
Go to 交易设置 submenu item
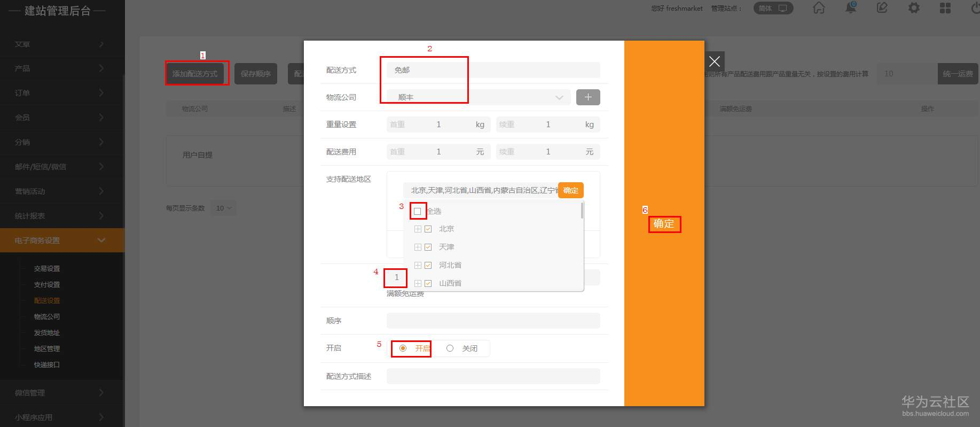47,269
